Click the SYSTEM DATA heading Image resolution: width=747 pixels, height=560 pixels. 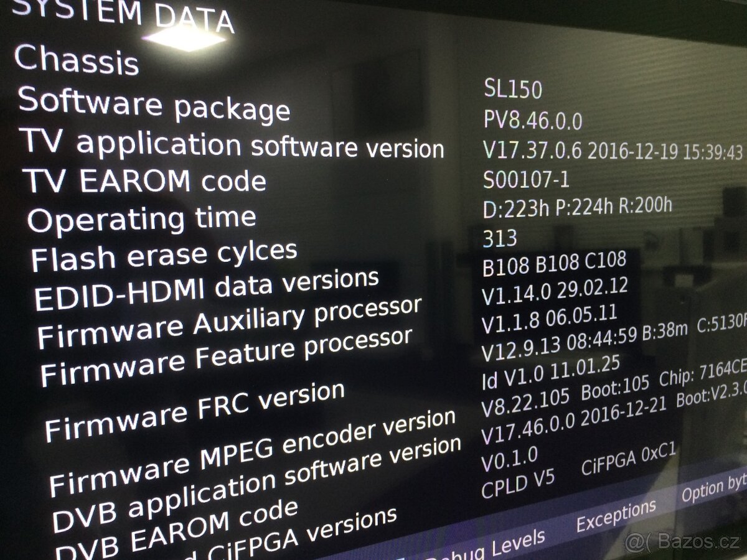point(123,15)
